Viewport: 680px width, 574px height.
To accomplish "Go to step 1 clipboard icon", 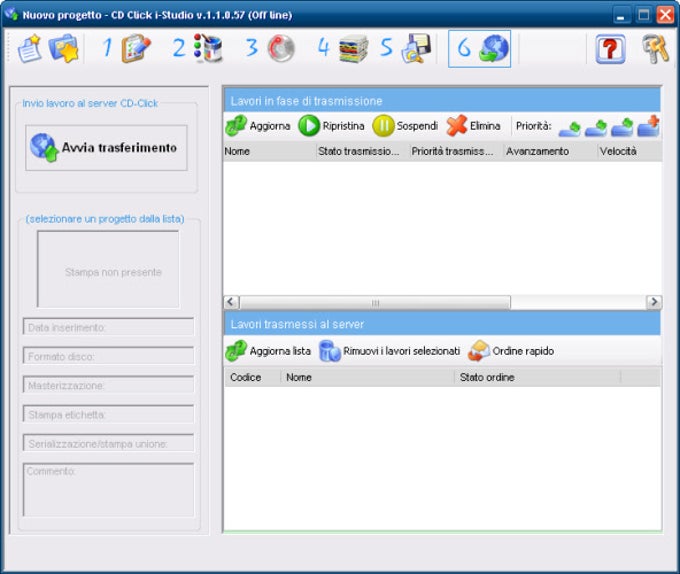I will (136, 49).
